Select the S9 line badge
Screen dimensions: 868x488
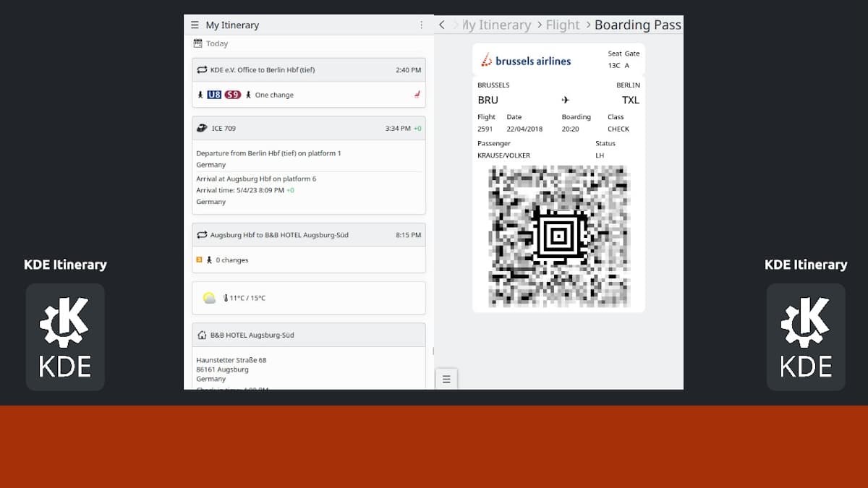[232, 95]
